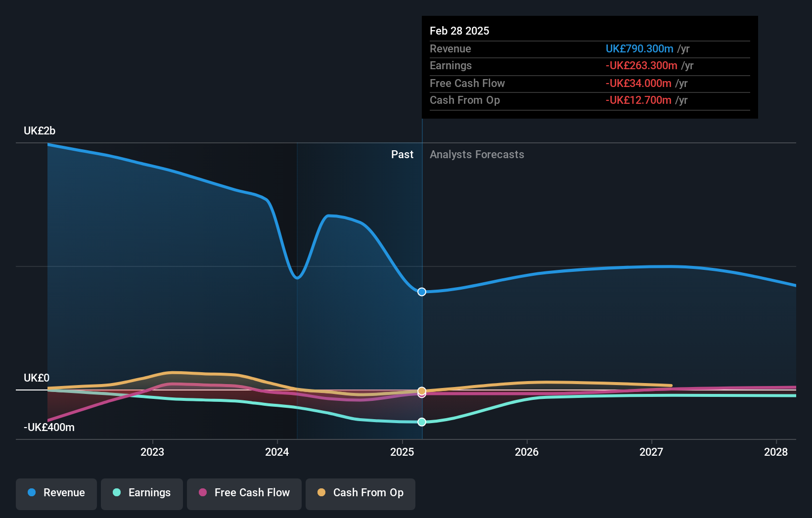Select the Past section label
The image size is (812, 518).
(402, 154)
